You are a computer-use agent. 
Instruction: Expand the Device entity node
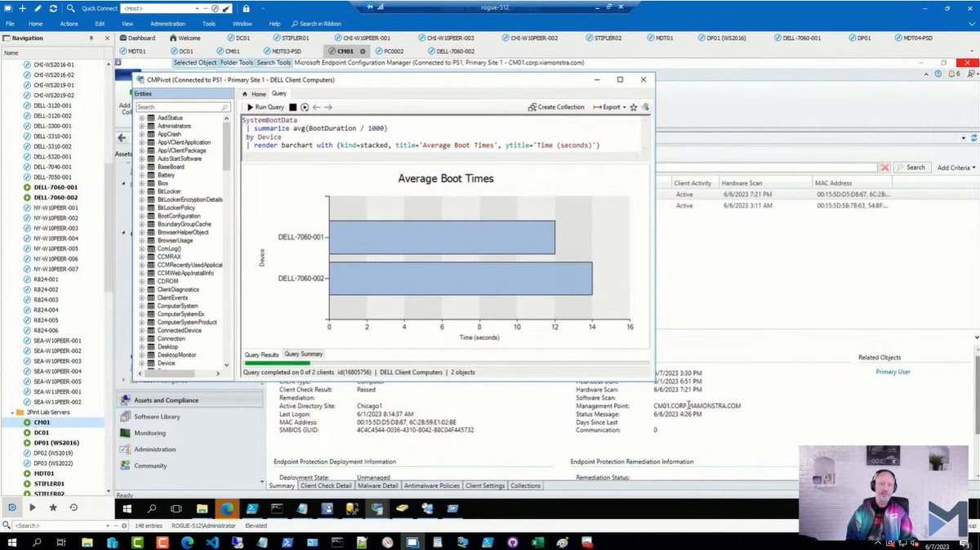pos(141,363)
